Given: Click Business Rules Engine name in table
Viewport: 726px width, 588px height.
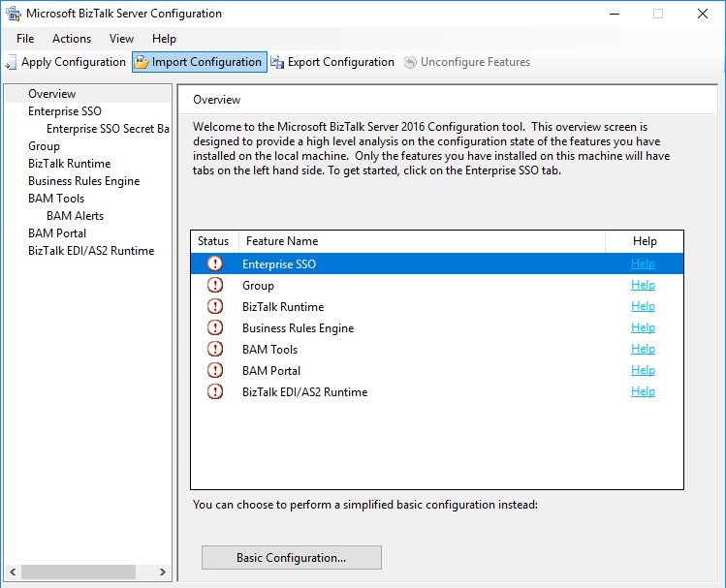Looking at the screenshot, I should coord(299,328).
